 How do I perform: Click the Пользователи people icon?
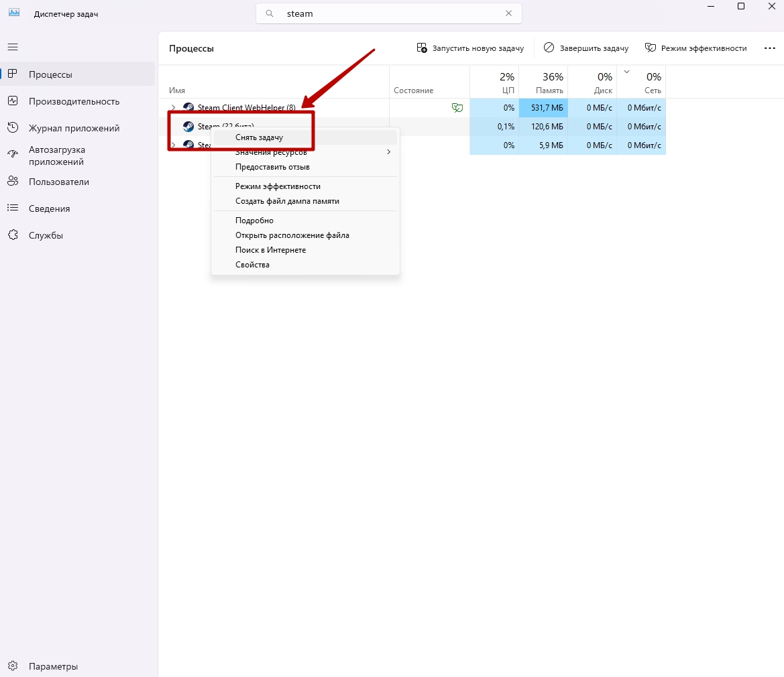pyautogui.click(x=13, y=182)
